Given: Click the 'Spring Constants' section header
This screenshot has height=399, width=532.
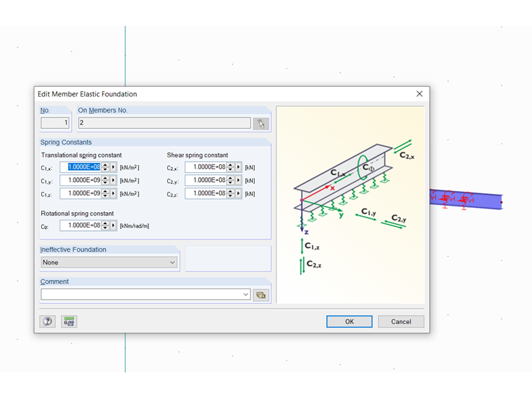Looking at the screenshot, I should point(66,142).
